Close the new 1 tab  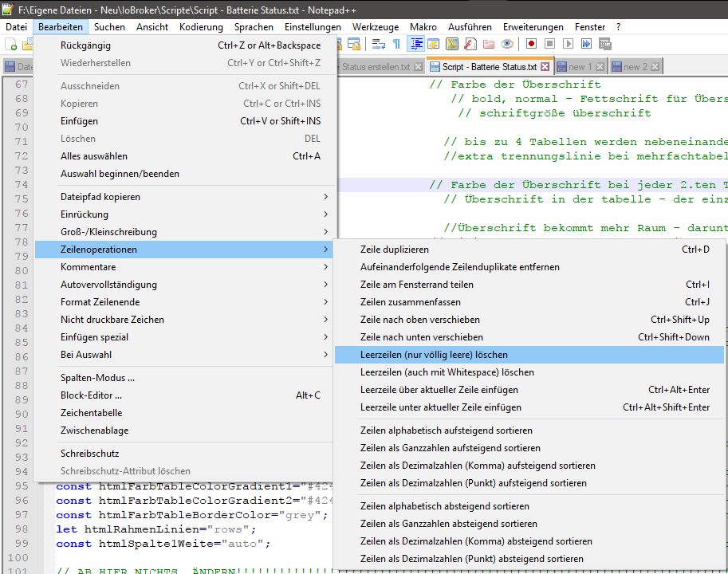(600, 67)
